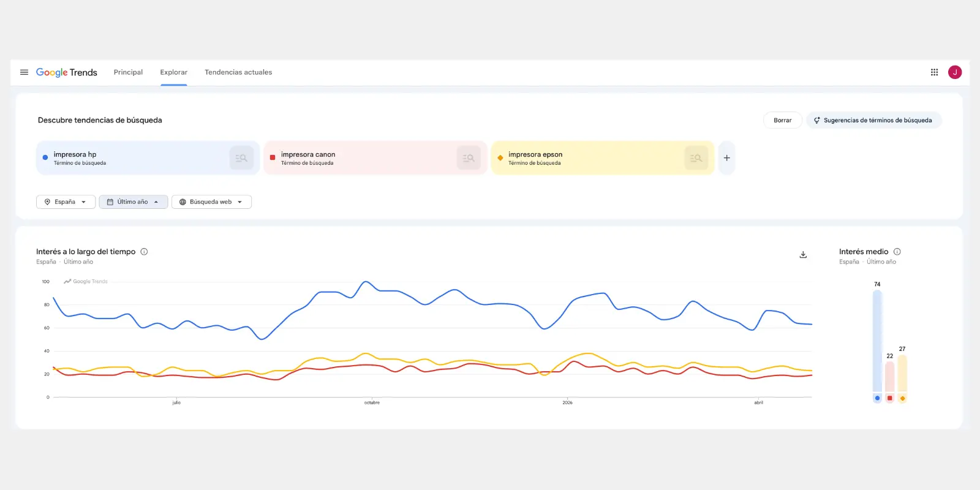Click the search icon in impresora epson chip
The width and height of the screenshot is (980, 490).
[696, 158]
